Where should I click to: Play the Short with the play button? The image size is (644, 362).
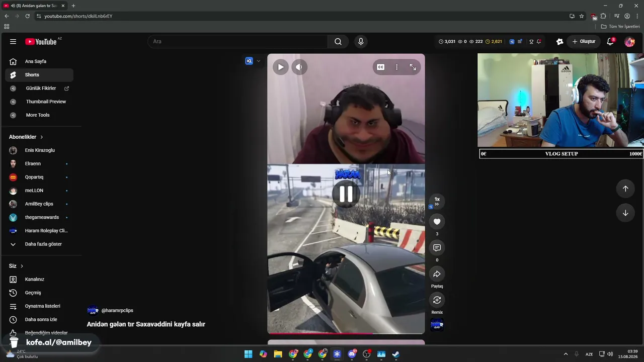[x=281, y=67]
